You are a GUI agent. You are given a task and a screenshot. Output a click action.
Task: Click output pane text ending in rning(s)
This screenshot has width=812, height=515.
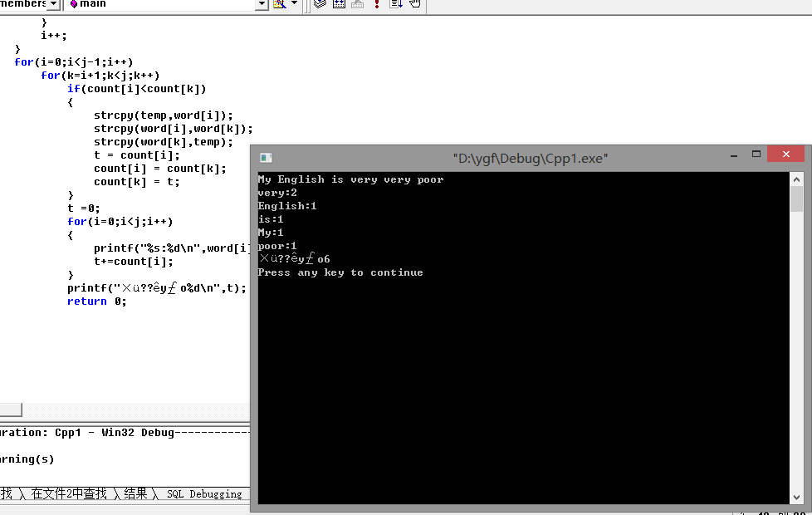[x=27, y=459]
